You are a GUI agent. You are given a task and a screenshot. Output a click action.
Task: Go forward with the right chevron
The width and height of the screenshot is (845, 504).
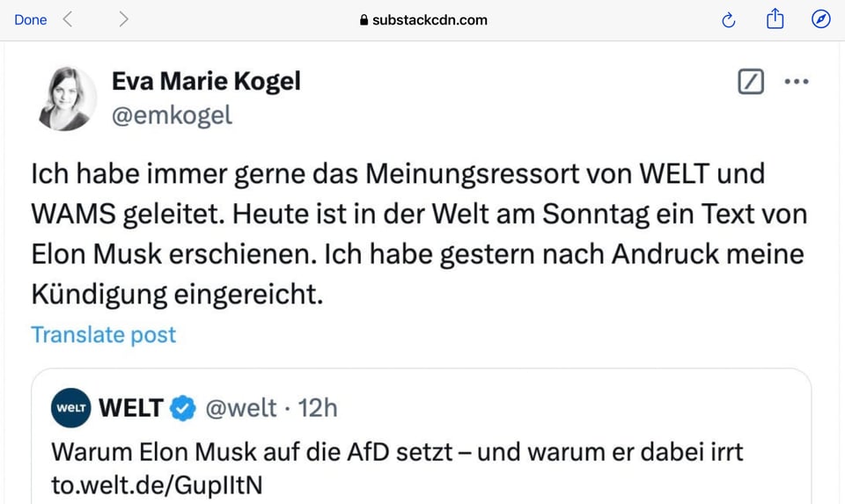click(x=123, y=19)
